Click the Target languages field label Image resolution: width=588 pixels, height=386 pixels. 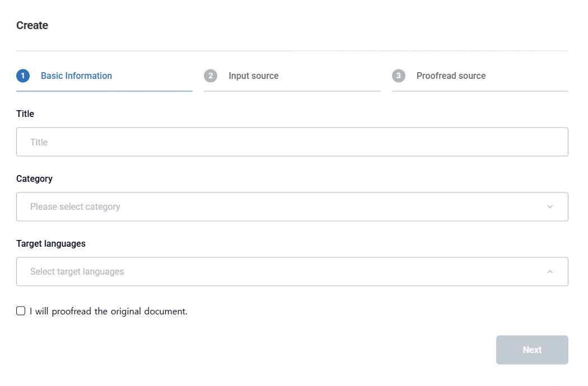click(x=51, y=244)
